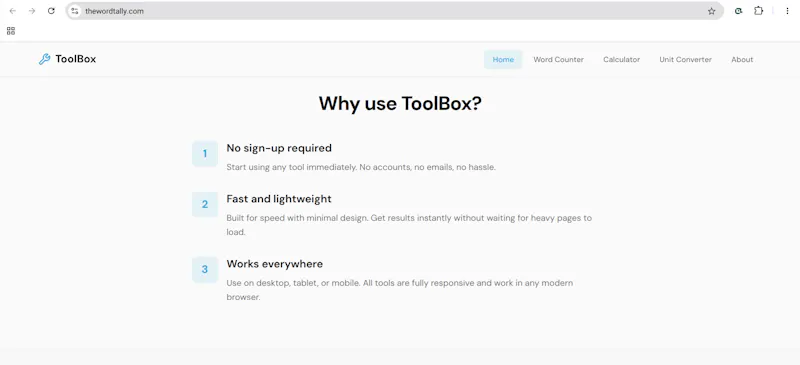Viewport: 800px width, 365px height.
Task: Click text 'Built for speed with minimal design'
Action: tap(297, 218)
